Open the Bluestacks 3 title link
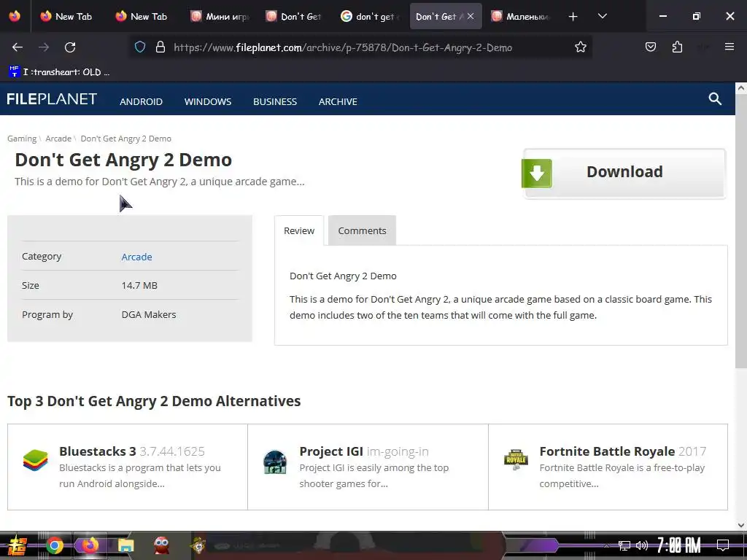 (98, 451)
